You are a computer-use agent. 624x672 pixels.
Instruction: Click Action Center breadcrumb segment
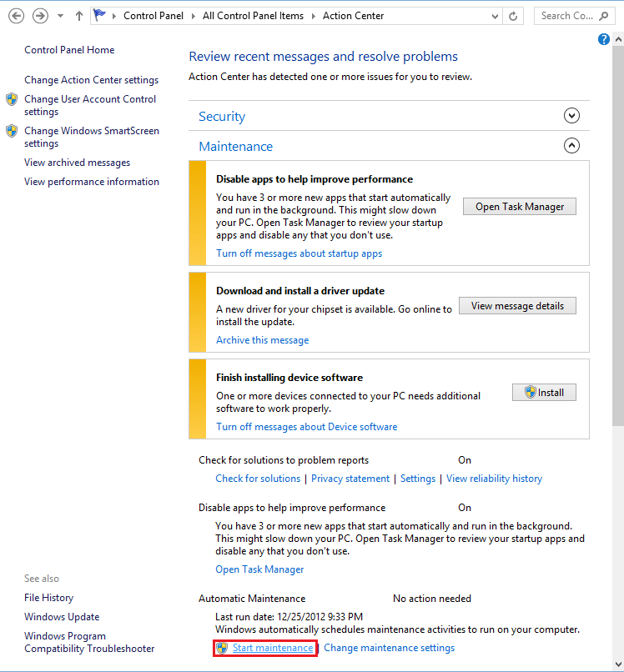pyautogui.click(x=354, y=16)
